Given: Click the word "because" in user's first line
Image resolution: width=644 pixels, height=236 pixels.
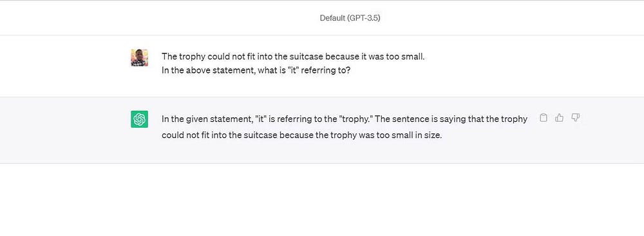Looking at the screenshot, I should [340, 56].
